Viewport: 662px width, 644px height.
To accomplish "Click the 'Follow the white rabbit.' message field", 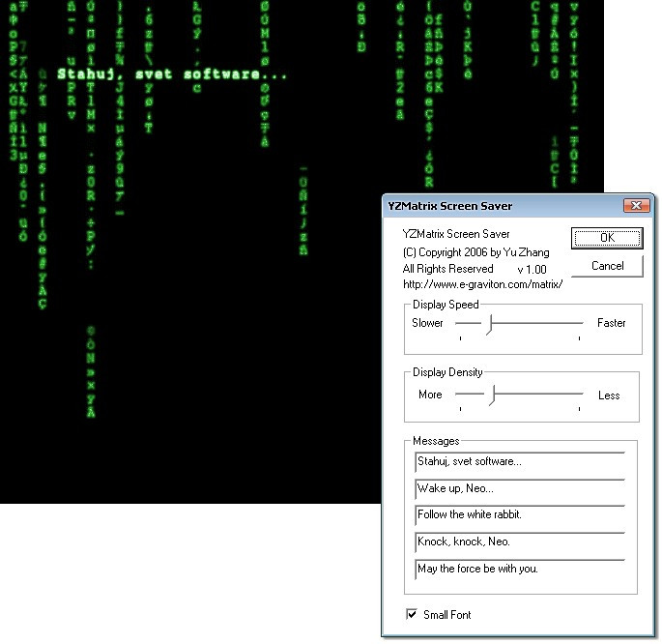I will tap(520, 514).
